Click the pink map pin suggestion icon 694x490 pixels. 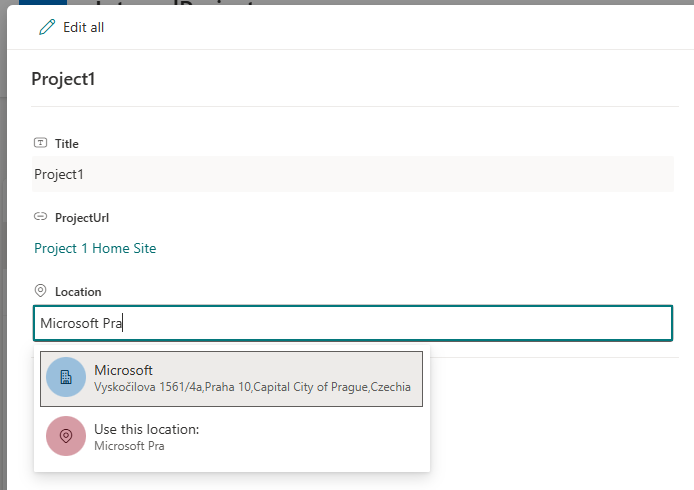66,436
